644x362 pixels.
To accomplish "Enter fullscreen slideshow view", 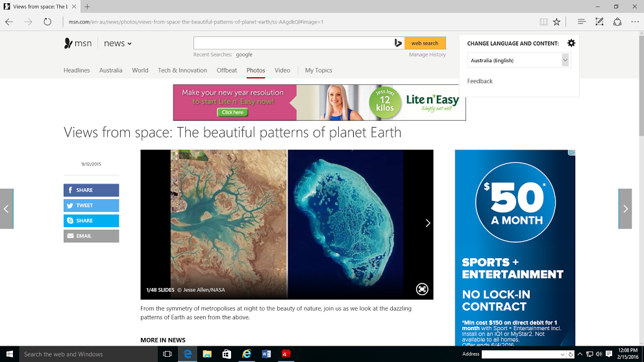I will coord(422,289).
